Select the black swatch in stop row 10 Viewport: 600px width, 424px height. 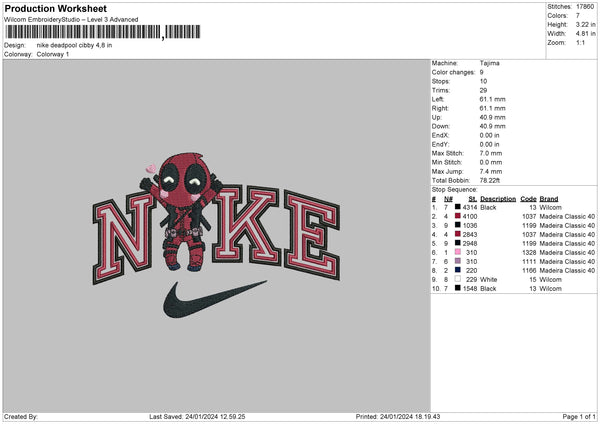[x=457, y=288]
